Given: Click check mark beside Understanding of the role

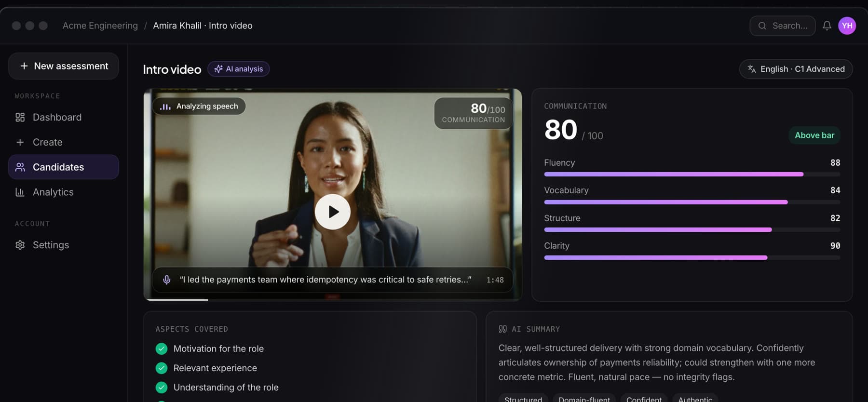Looking at the screenshot, I should click(x=162, y=388).
